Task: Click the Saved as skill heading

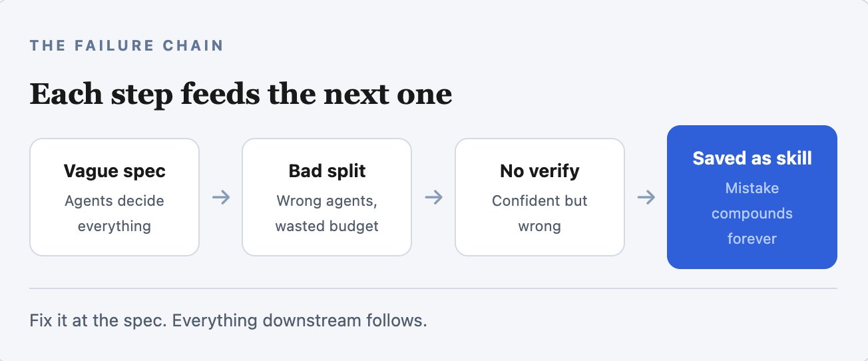Action: click(x=752, y=159)
